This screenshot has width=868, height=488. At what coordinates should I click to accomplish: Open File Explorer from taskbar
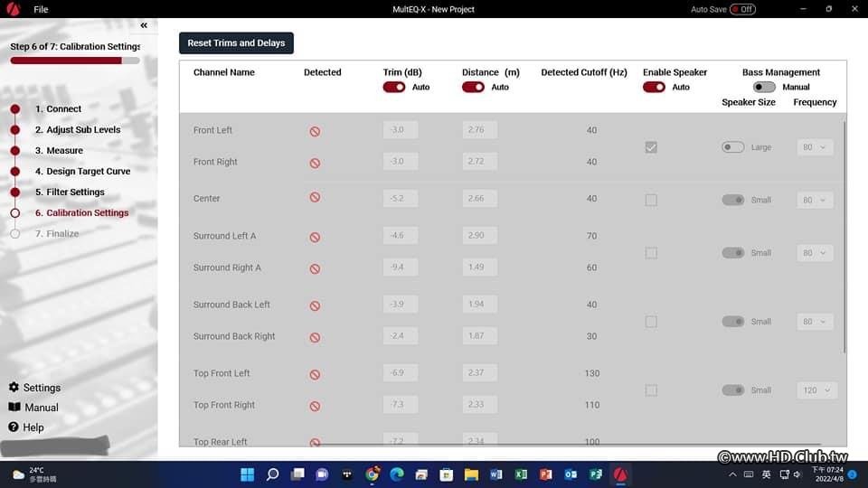(472, 474)
